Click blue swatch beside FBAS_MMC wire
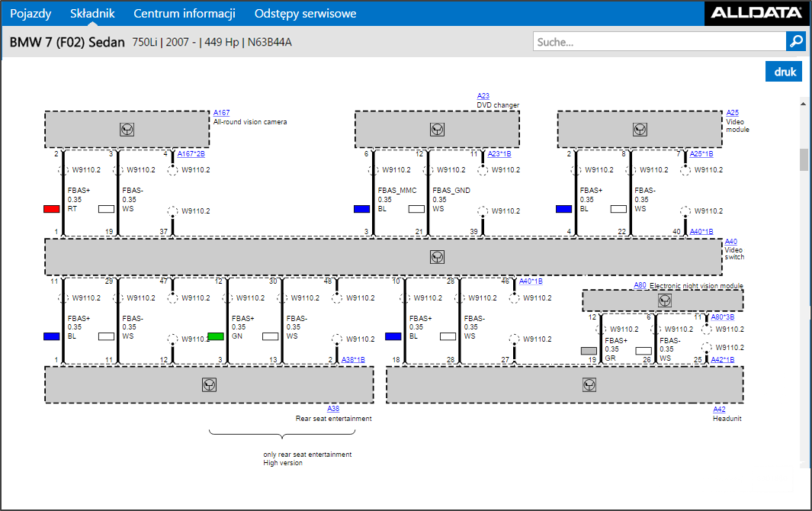Screen dimensions: 812x511 [x=361, y=209]
